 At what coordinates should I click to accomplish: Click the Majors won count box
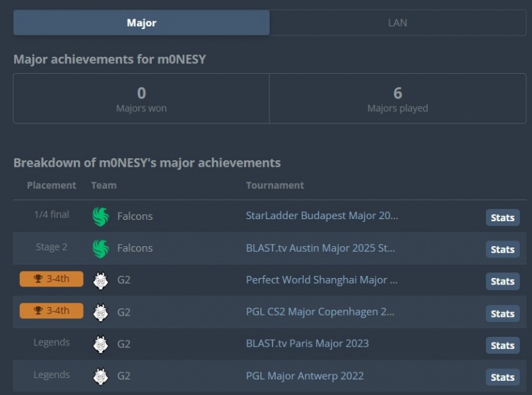click(141, 99)
